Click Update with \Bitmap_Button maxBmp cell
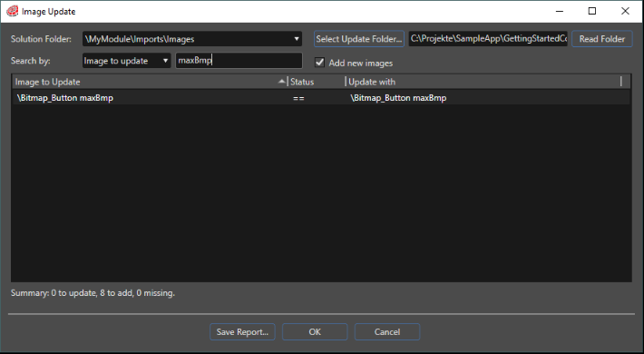The image size is (644, 354). pyautogui.click(x=398, y=98)
